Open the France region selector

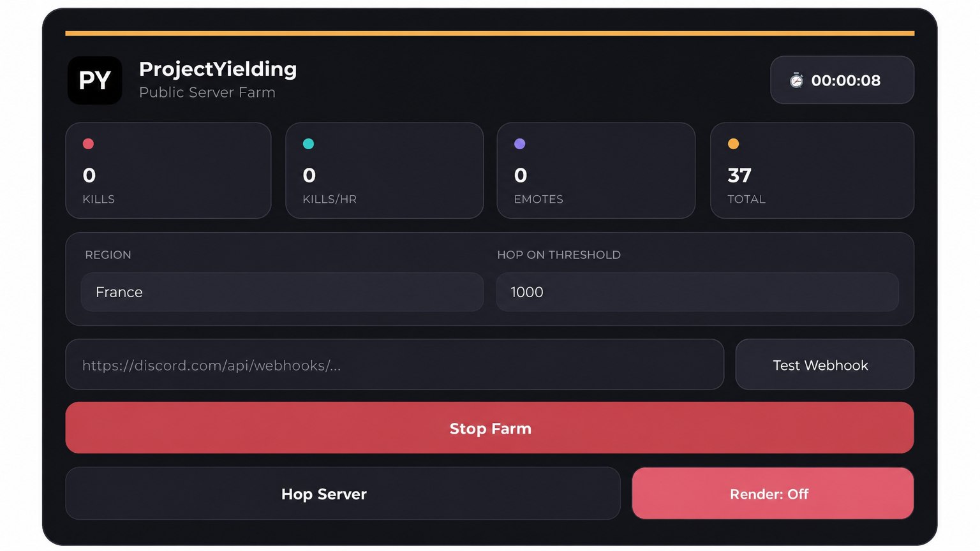tap(282, 292)
